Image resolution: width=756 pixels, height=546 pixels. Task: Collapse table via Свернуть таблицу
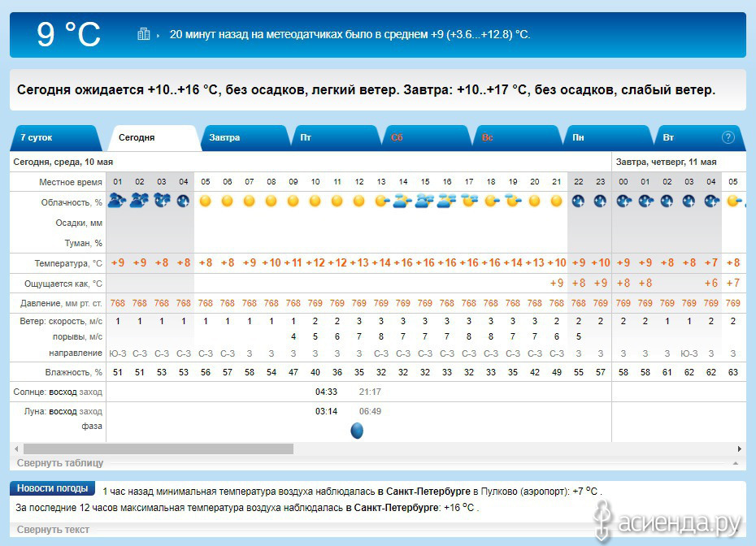[x=60, y=463]
